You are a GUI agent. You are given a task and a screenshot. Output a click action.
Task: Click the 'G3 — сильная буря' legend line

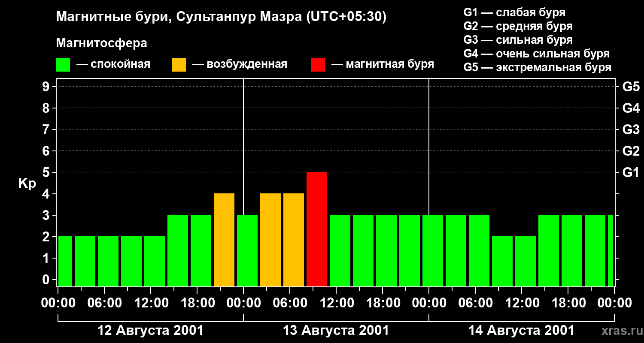tap(518, 40)
